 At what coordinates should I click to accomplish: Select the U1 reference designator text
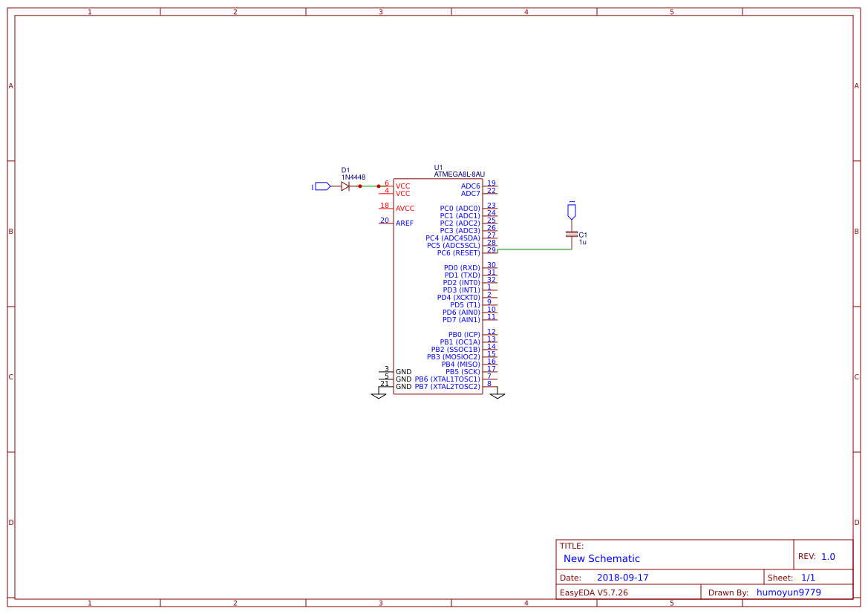(437, 166)
